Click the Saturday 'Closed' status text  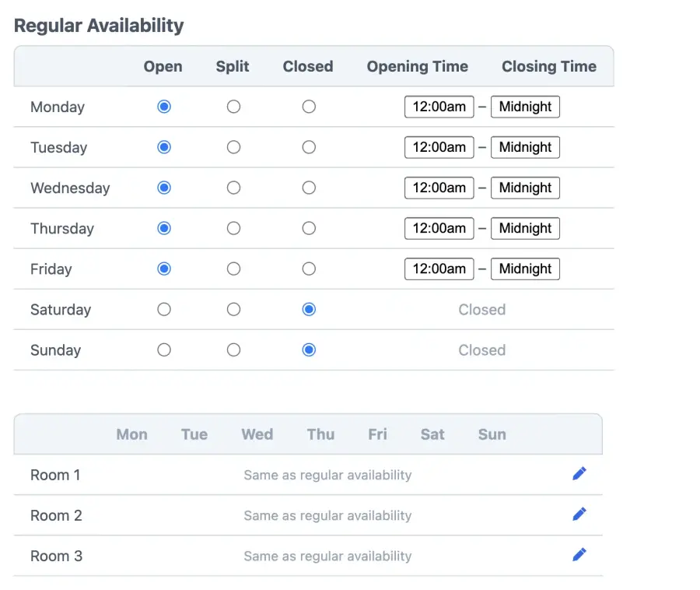tap(481, 310)
